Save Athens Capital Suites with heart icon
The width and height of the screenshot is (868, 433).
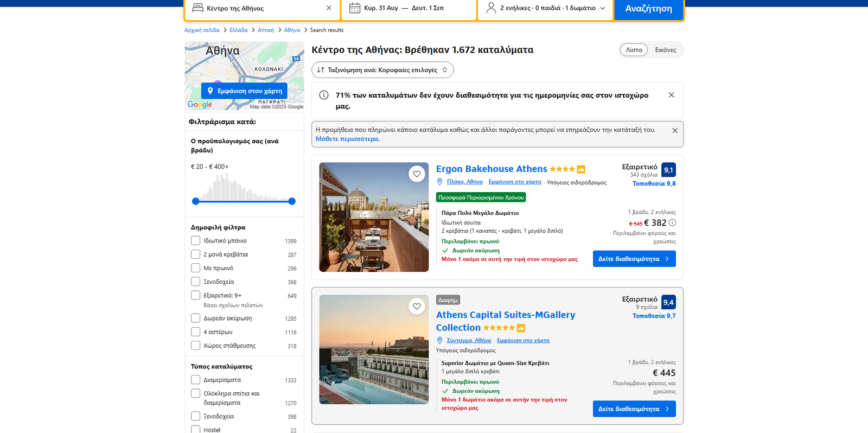pyautogui.click(x=417, y=307)
